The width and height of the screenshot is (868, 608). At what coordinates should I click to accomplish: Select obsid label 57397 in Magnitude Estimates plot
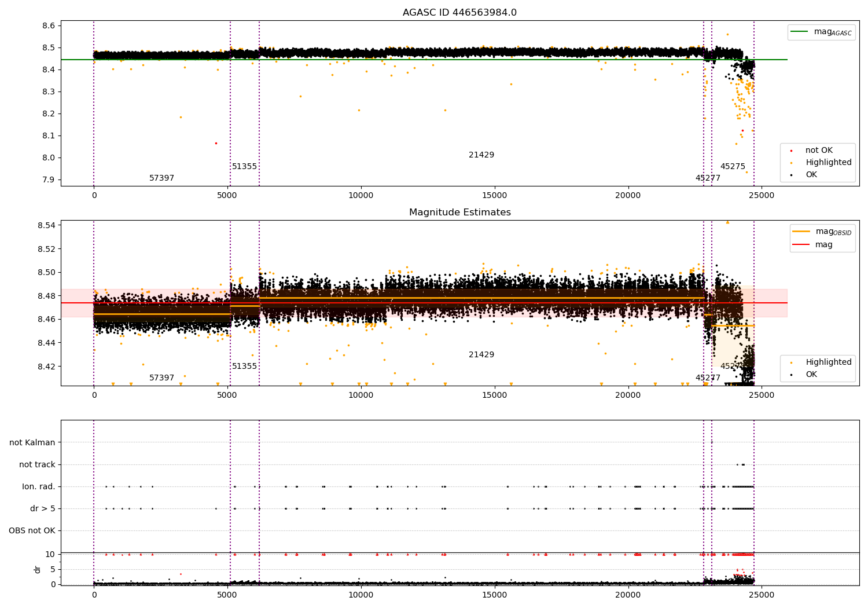(161, 378)
